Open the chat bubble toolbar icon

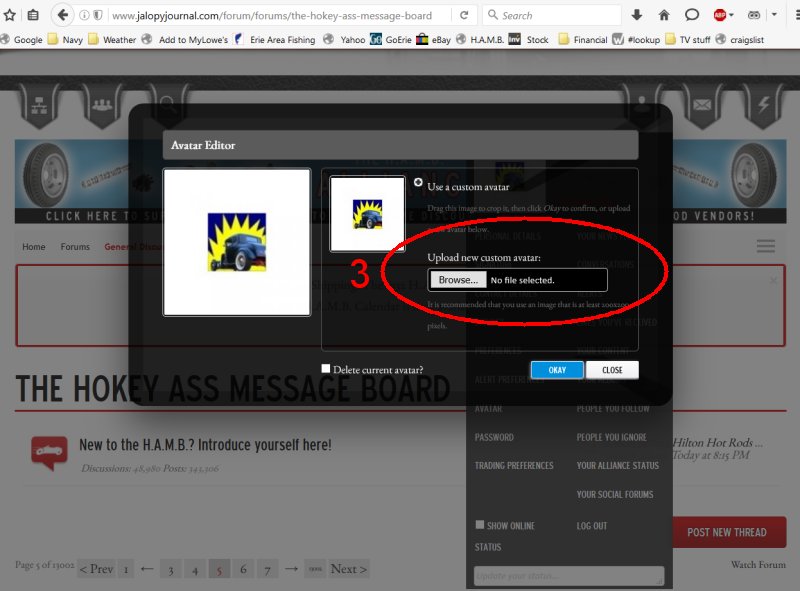pyautogui.click(x=691, y=15)
